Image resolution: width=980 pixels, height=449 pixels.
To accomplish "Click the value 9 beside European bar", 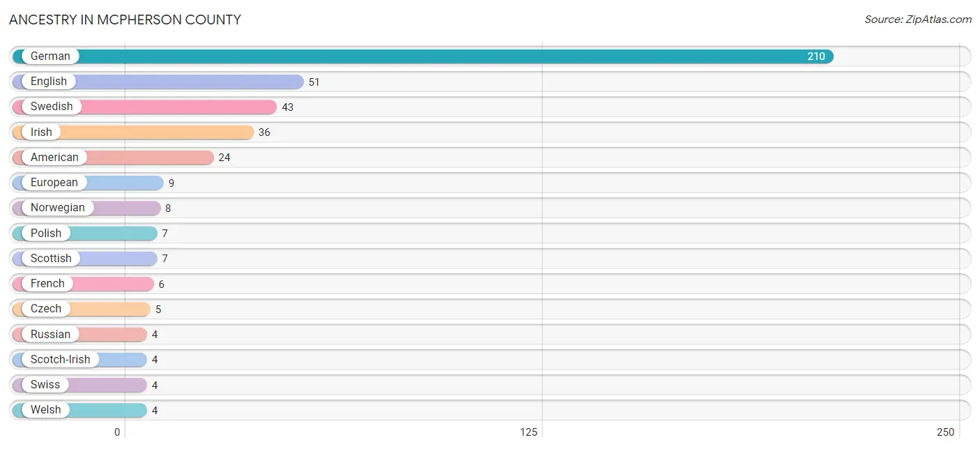I will point(171,183).
